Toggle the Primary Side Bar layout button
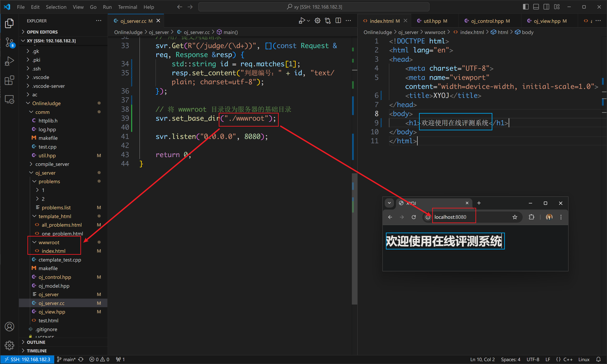Image resolution: width=607 pixels, height=364 pixels. pos(526,7)
